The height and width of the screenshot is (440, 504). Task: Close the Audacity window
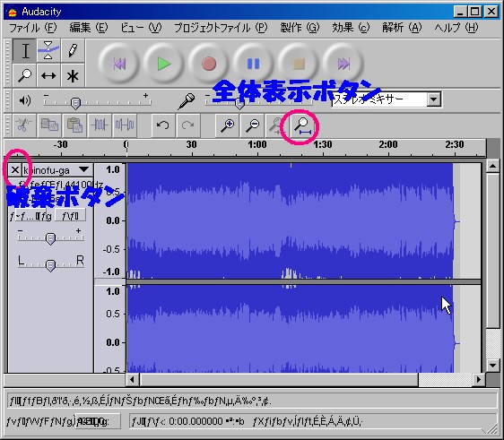(x=491, y=12)
